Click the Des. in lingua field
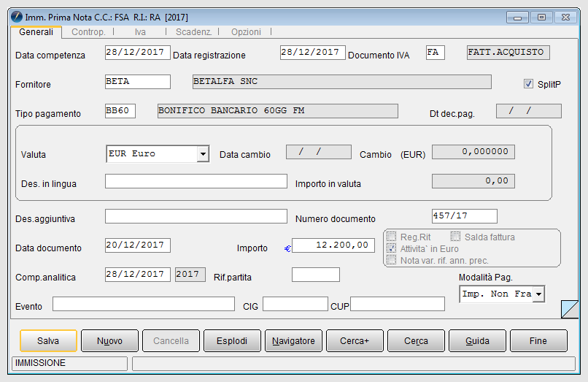 (196, 181)
